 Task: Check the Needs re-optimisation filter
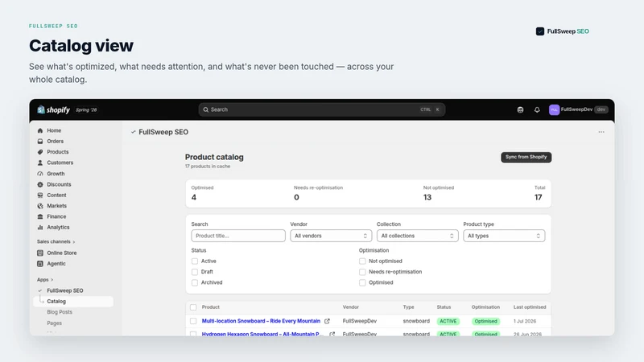pyautogui.click(x=362, y=272)
